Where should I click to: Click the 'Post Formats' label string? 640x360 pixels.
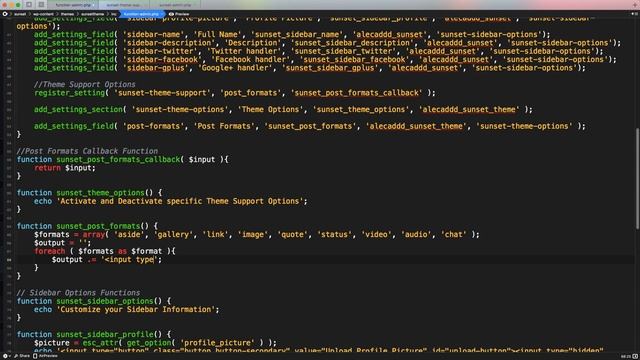tap(224, 126)
